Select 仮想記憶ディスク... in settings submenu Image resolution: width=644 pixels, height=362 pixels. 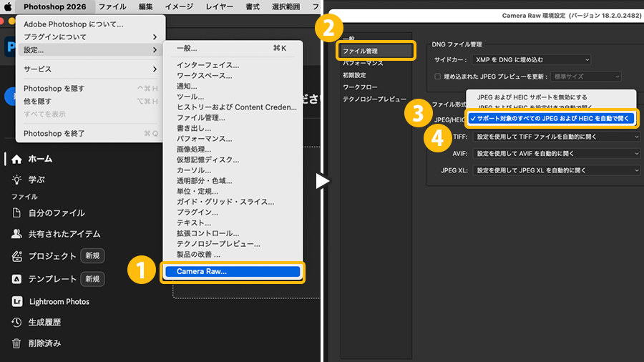[x=233, y=160]
